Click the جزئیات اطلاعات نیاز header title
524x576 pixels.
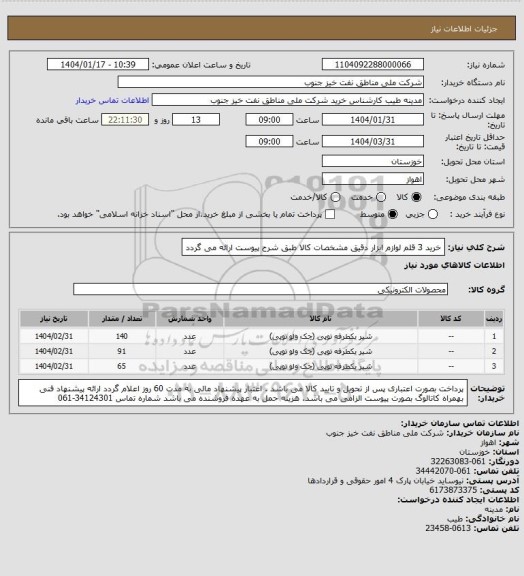[x=464, y=29]
